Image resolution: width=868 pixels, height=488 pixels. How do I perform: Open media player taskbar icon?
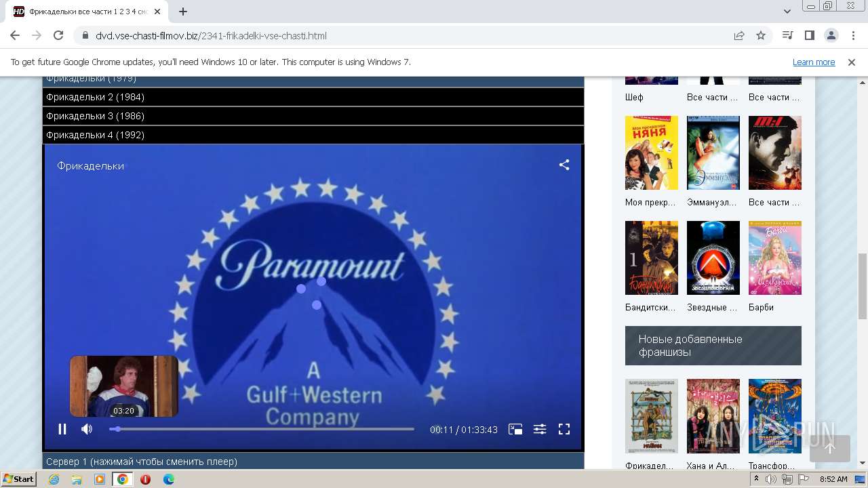point(100,479)
